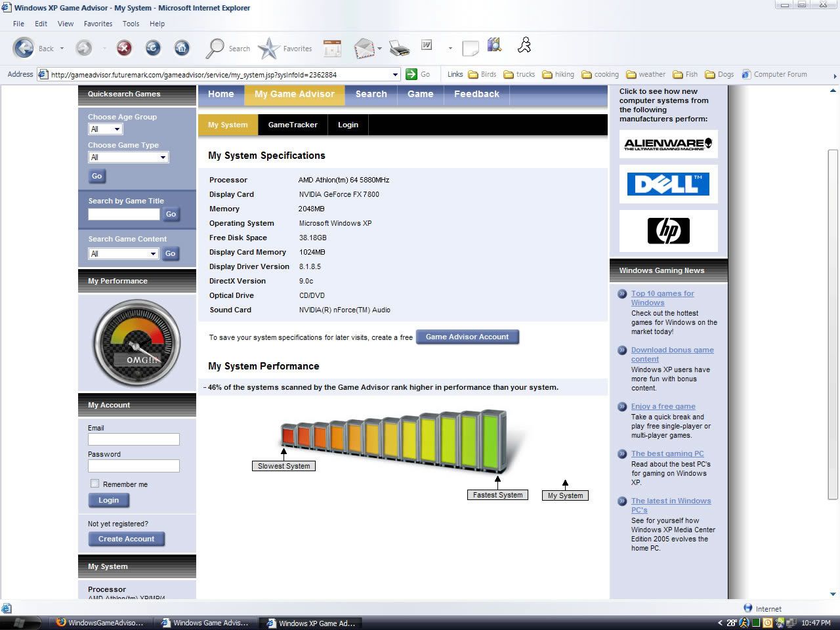
Task: Click the page vertical scrollbar thumb
Action: [x=833, y=325]
